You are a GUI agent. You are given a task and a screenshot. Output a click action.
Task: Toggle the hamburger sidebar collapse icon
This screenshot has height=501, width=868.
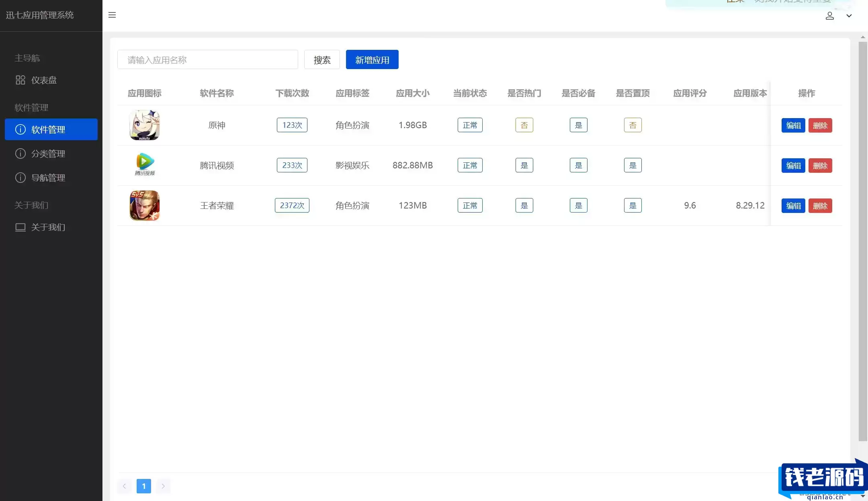tap(112, 15)
